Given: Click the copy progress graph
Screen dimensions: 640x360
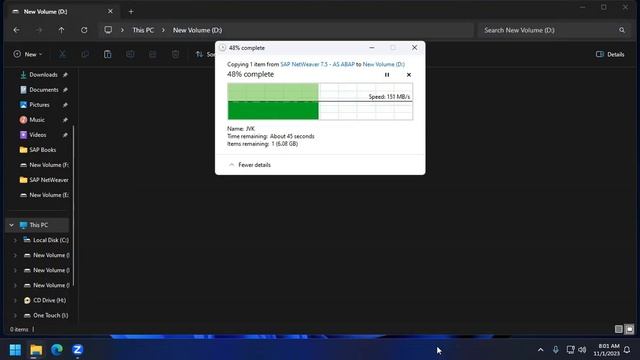Looking at the screenshot, I should point(320,101).
